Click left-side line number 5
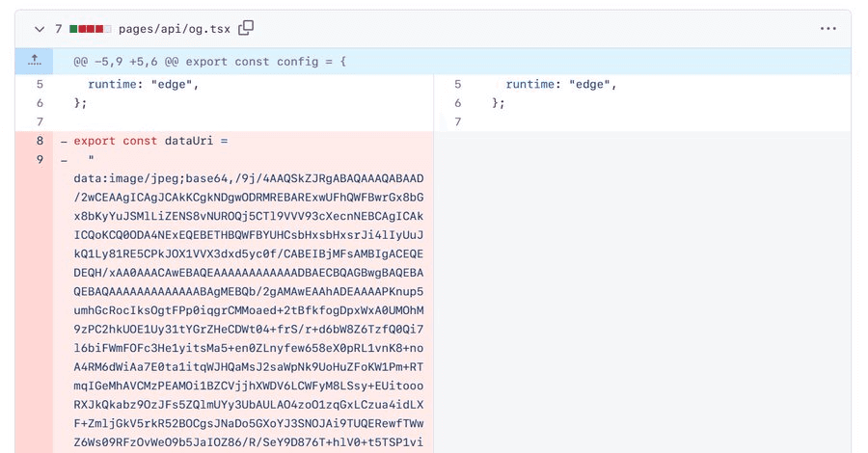The height and width of the screenshot is (453, 868). 40,84
